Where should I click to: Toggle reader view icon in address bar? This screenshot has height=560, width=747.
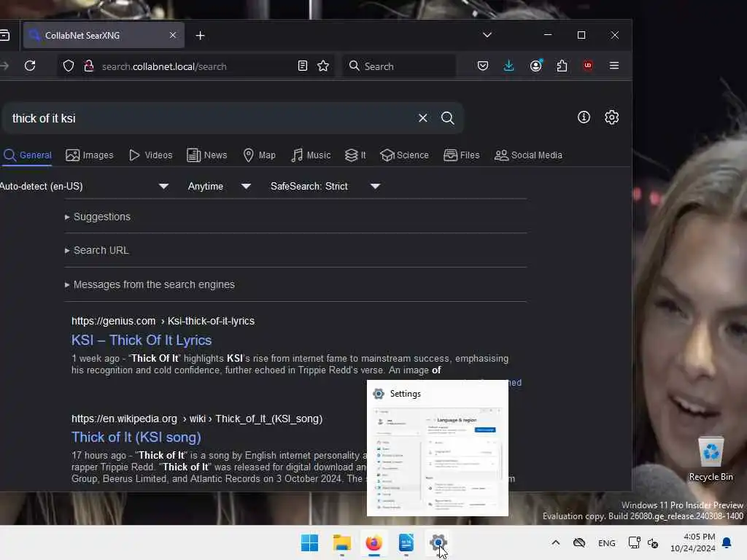click(303, 66)
